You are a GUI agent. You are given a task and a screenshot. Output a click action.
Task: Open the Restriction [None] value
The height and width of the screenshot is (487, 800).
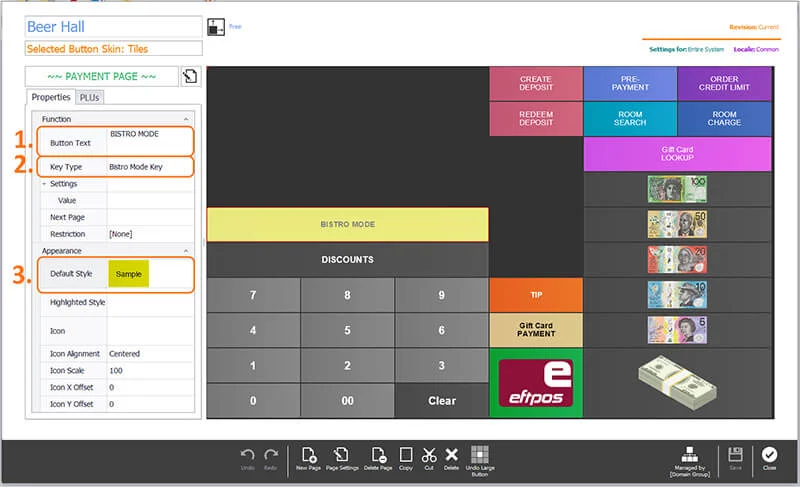151,234
